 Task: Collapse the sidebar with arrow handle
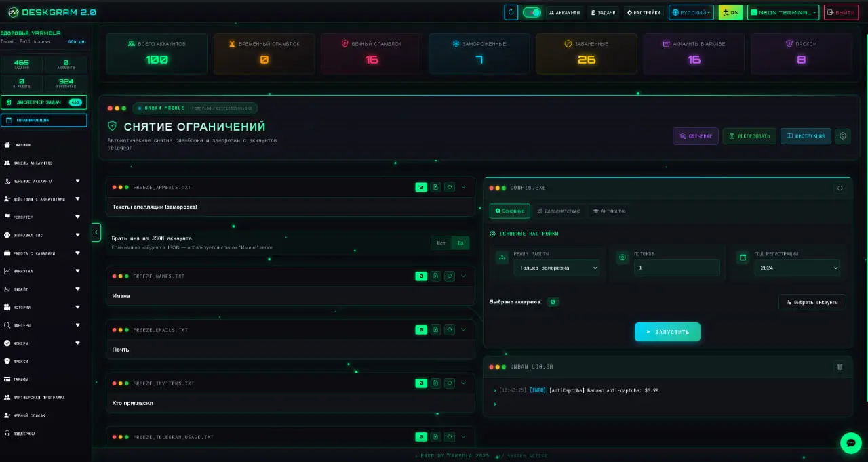tap(96, 232)
